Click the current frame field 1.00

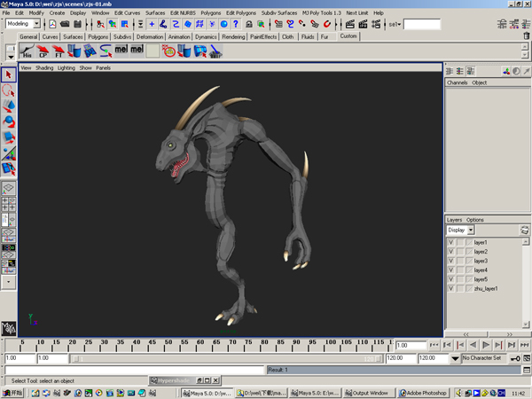click(411, 346)
